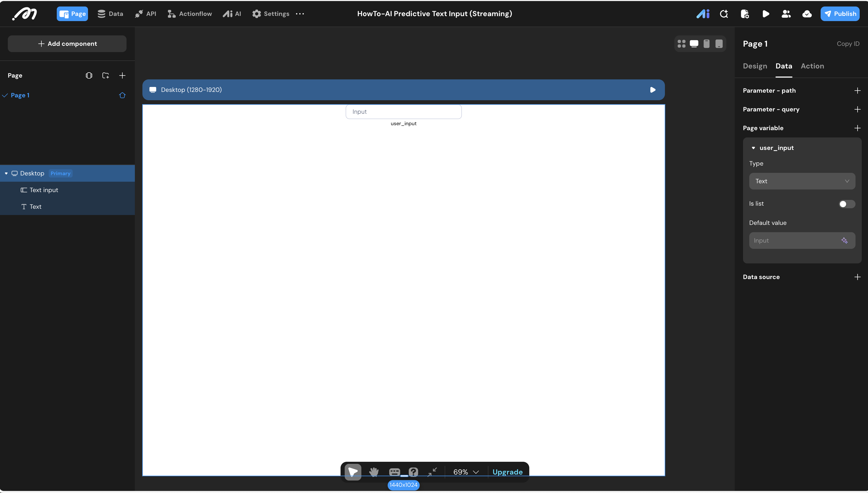Switch to tablet device view icon

pyautogui.click(x=719, y=44)
